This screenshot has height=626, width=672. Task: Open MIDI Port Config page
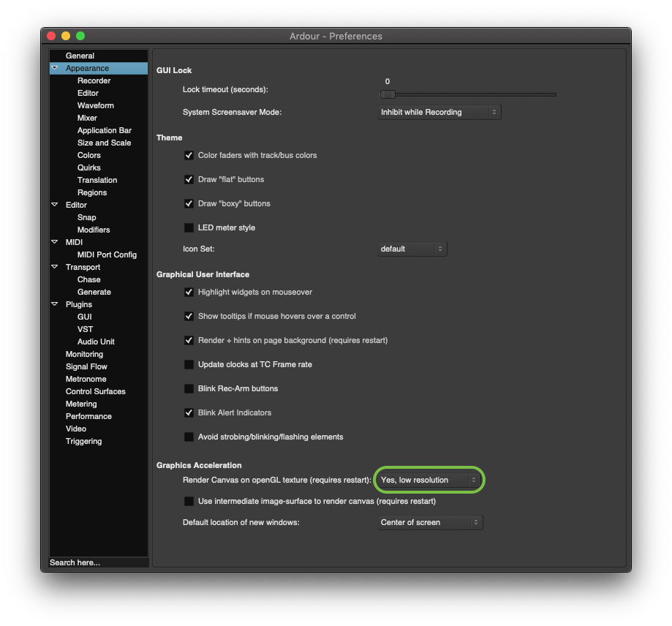pyautogui.click(x=107, y=254)
